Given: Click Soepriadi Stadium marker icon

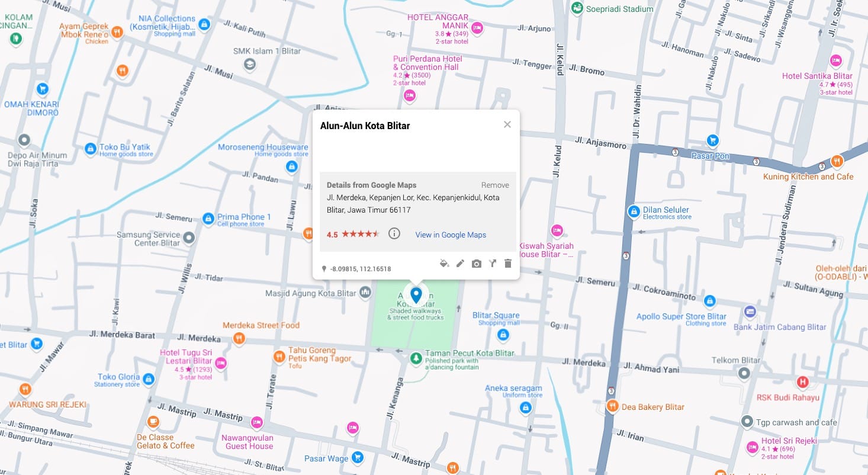Looking at the screenshot, I should tap(577, 9).
